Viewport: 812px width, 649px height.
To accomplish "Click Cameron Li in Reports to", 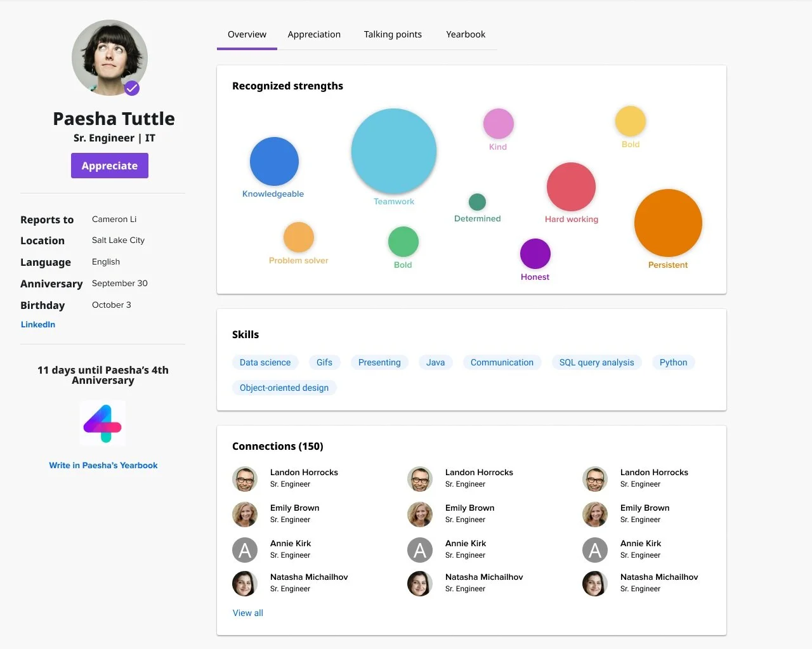I will pyautogui.click(x=114, y=219).
